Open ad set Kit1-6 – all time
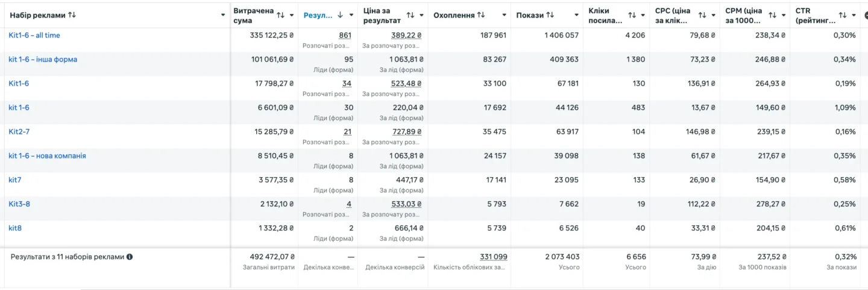 click(x=34, y=36)
